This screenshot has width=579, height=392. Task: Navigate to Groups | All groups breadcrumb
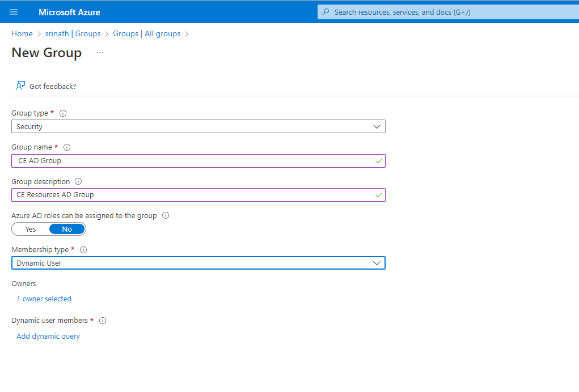tap(146, 34)
